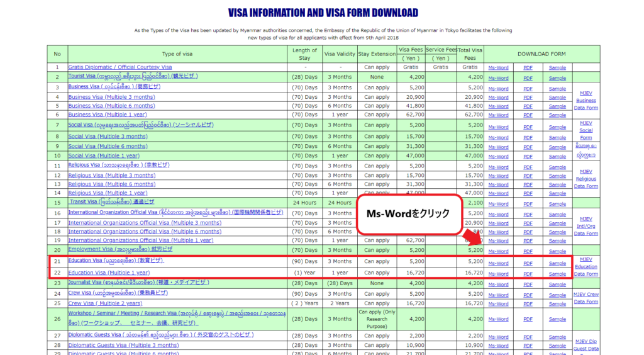Download PDF for Education Visa (Multiple 1 year)
644x355 pixels.
(528, 274)
